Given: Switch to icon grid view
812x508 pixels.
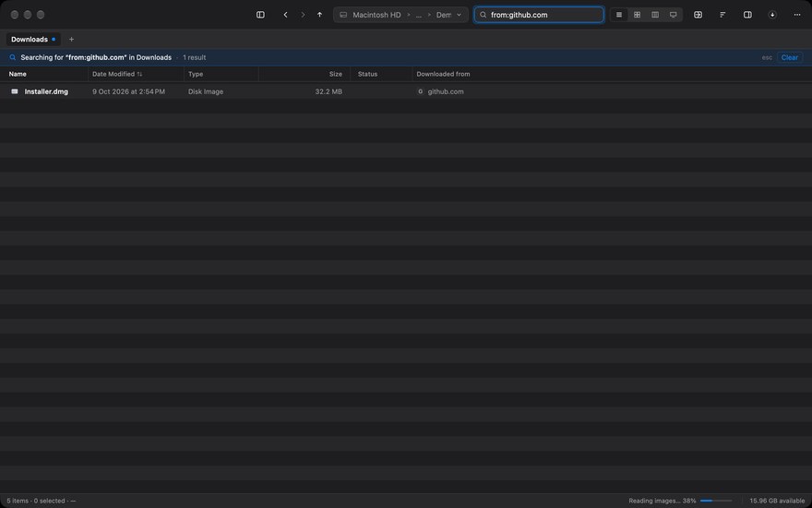Looking at the screenshot, I should coord(637,15).
